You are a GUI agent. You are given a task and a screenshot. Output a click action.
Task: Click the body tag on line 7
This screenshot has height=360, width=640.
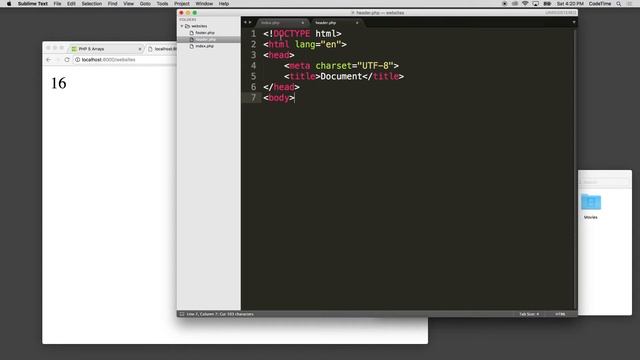coord(279,98)
